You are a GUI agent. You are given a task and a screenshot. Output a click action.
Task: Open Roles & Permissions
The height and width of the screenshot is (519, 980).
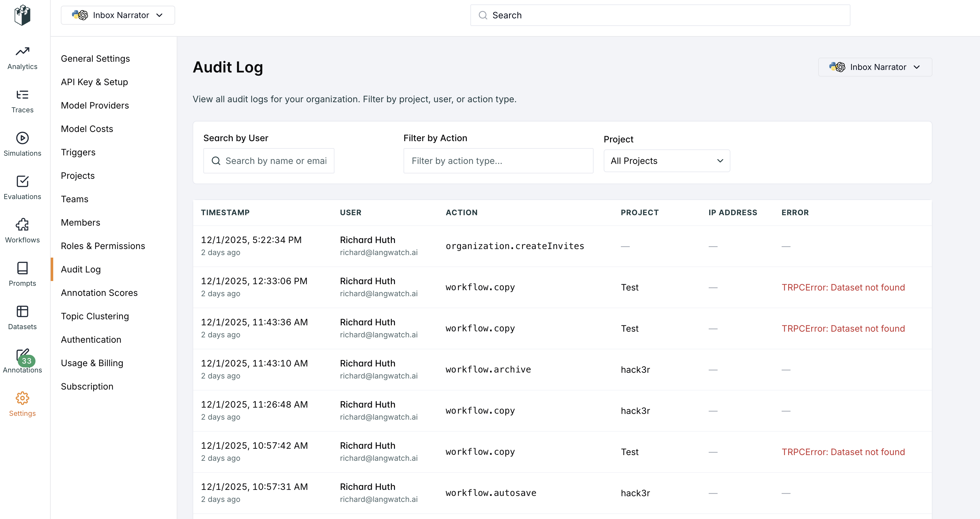[103, 246]
